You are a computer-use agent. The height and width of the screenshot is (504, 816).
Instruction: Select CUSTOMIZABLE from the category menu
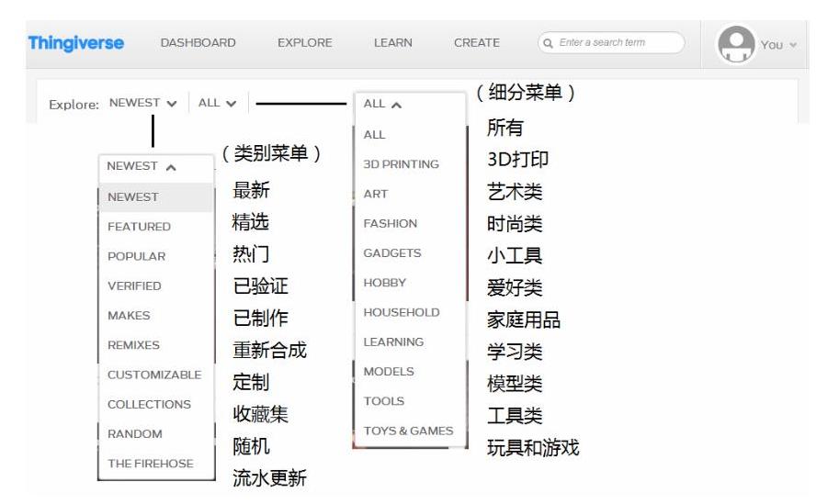154,375
